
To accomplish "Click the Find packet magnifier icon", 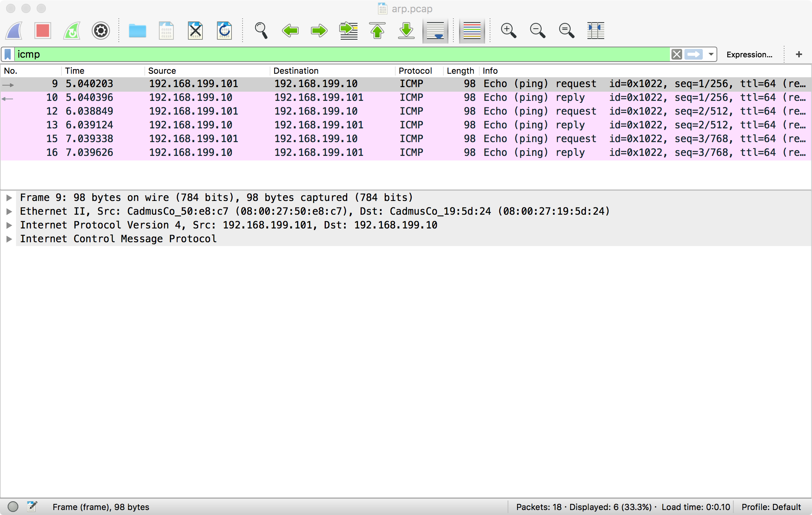I will 261,31.
